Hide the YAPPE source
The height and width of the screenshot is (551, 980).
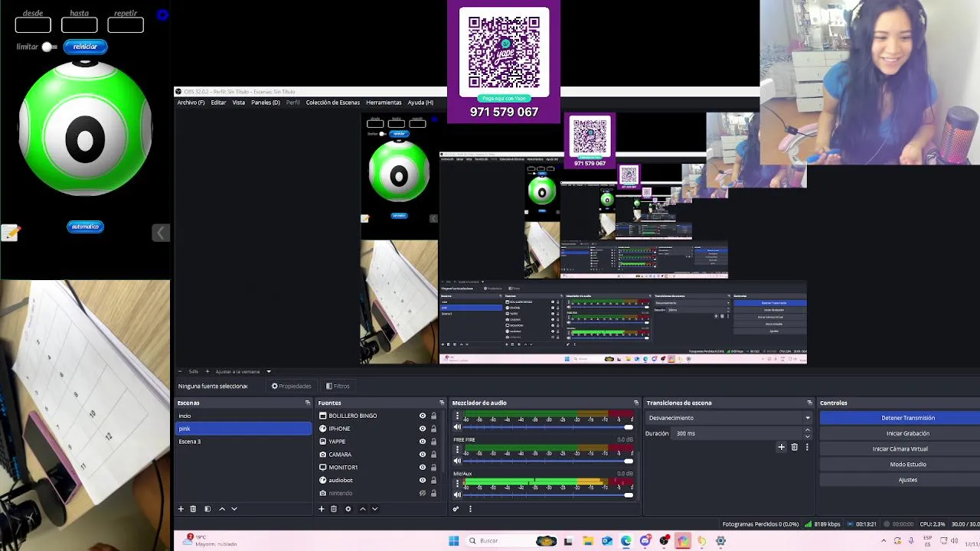click(422, 442)
